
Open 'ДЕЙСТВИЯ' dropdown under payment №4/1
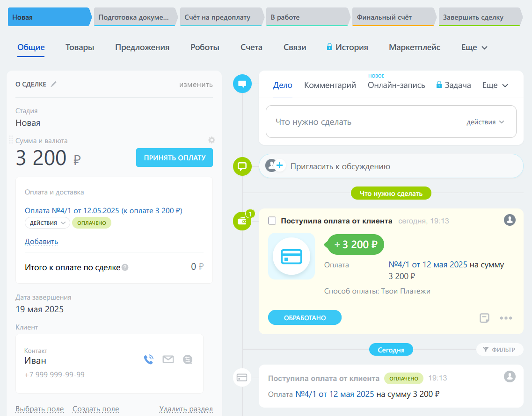pyautogui.click(x=47, y=223)
